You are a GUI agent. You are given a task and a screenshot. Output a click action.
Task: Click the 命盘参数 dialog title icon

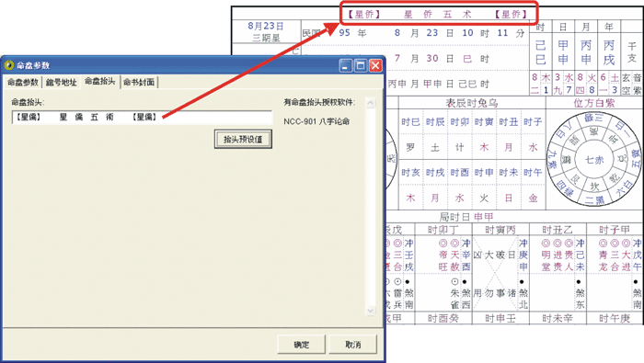(8, 65)
